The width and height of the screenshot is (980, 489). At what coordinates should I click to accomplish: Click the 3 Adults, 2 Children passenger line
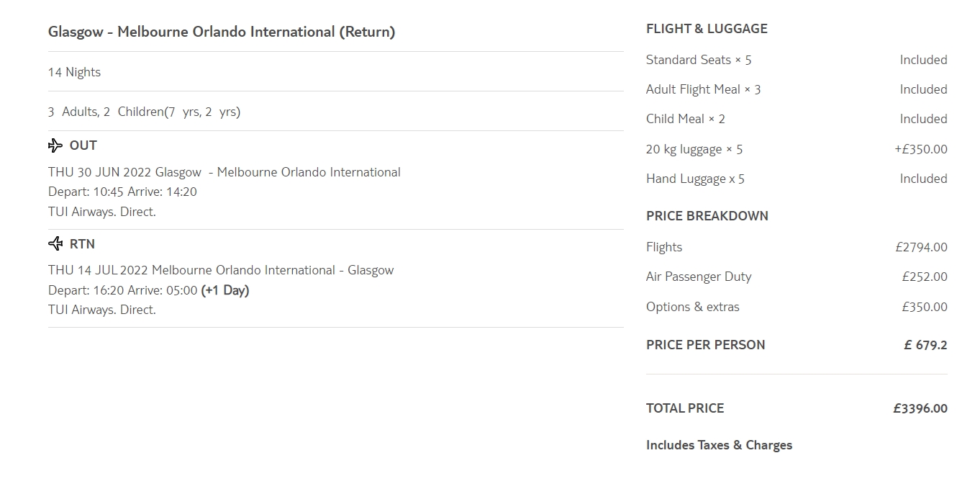pyautogui.click(x=144, y=112)
